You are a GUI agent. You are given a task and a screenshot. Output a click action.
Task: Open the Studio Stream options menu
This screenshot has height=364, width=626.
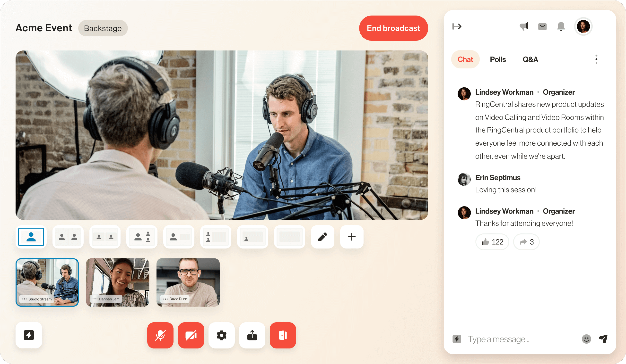[24, 299]
